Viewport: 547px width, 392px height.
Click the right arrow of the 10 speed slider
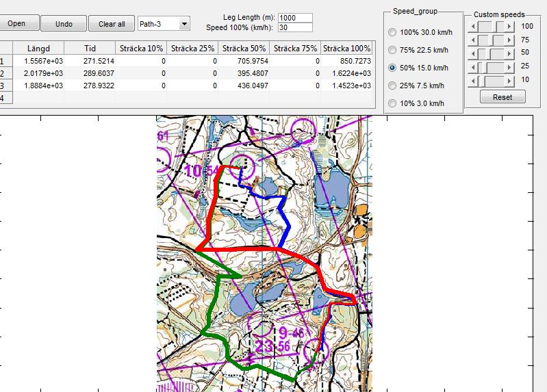pos(509,81)
